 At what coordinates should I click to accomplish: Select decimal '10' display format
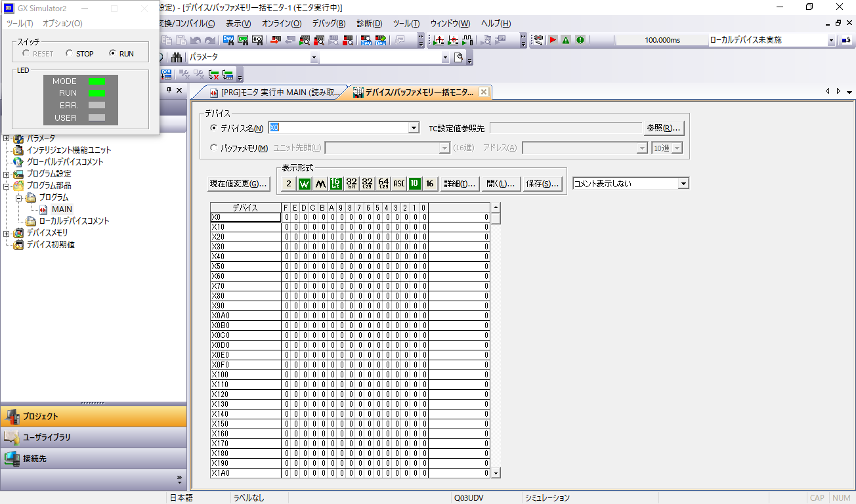point(414,184)
